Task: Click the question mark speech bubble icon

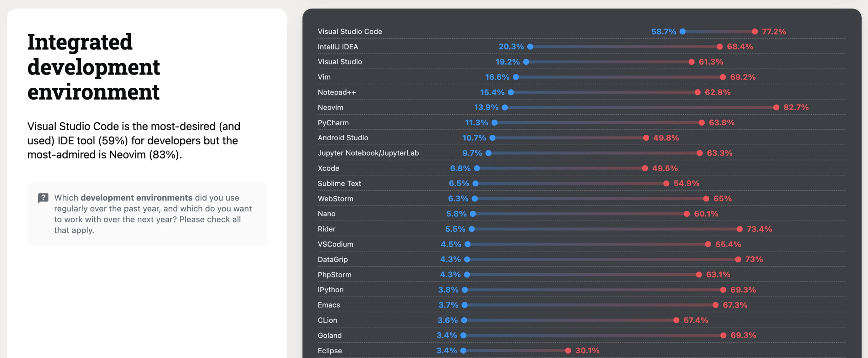Action: tap(43, 198)
